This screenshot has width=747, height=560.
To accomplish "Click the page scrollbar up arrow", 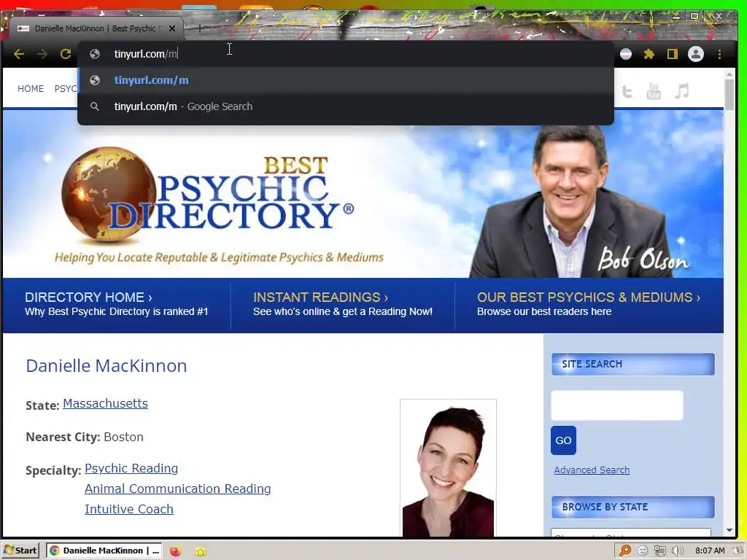I will click(x=729, y=74).
